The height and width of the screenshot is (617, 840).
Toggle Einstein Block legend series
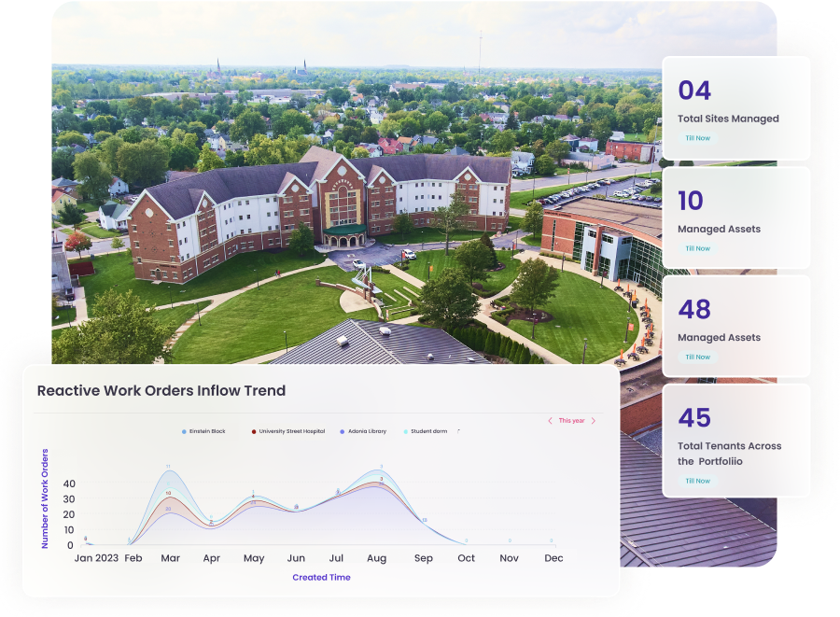click(203, 431)
